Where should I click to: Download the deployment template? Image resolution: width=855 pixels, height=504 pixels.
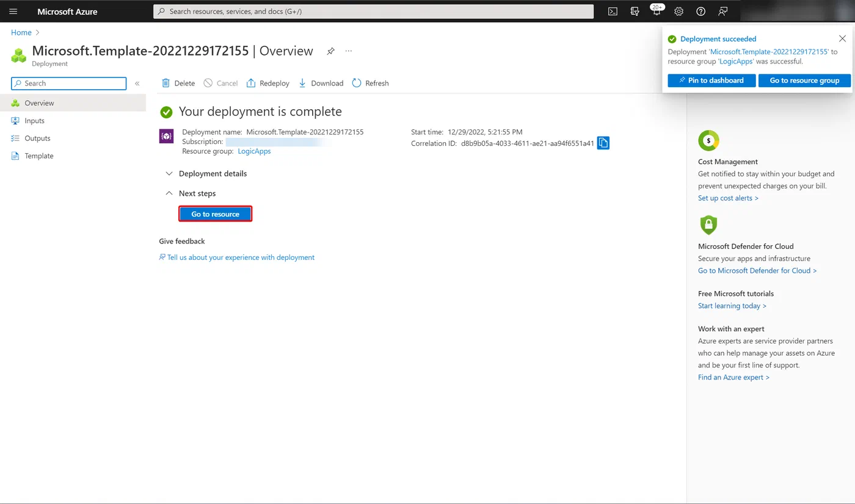pos(321,83)
